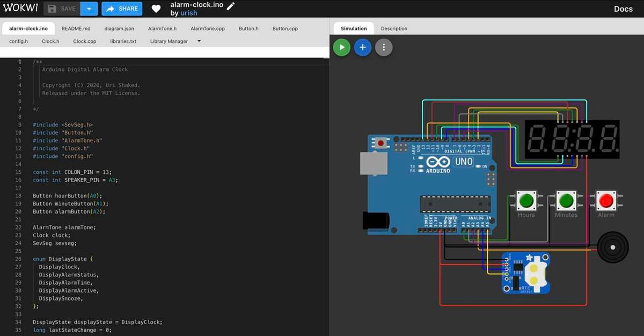The image size is (644, 336).
Task: Click the green Minutes pushbutton
Action: point(566,201)
